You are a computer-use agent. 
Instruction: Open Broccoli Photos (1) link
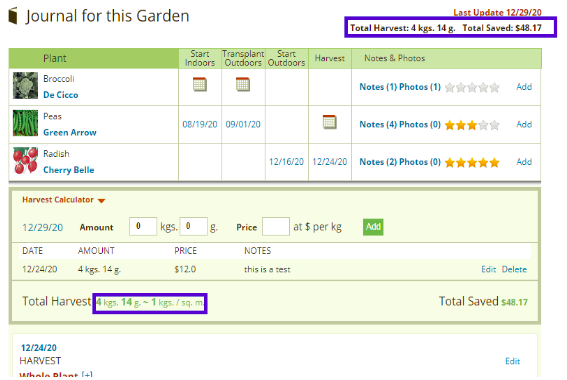tap(420, 87)
